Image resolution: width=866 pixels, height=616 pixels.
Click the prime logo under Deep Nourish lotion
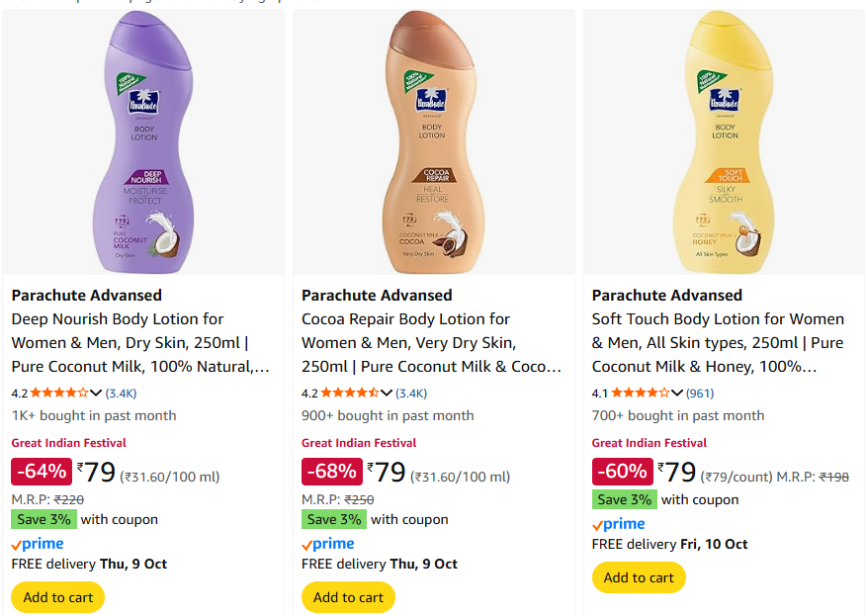coord(38,544)
